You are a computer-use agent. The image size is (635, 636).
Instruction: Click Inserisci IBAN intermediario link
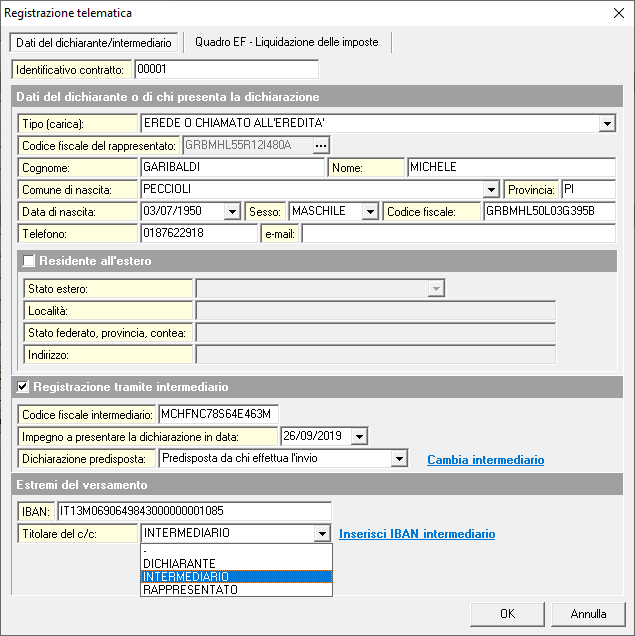(416, 534)
